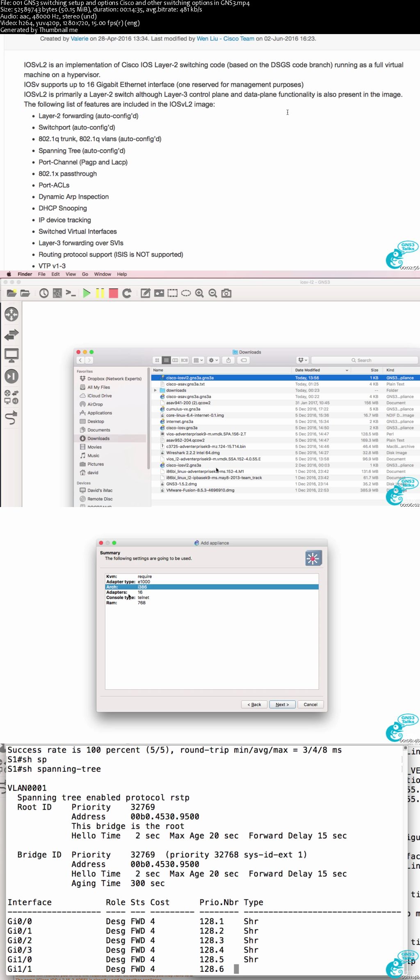The height and width of the screenshot is (980, 420).
Task: Open console to all devices icon
Action: (71, 293)
